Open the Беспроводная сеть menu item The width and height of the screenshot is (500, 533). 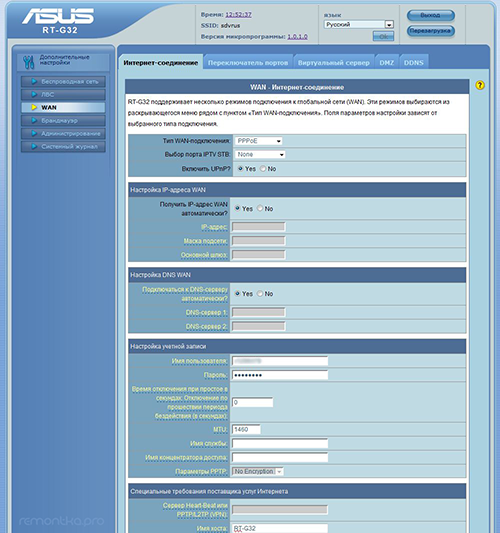coord(63,82)
